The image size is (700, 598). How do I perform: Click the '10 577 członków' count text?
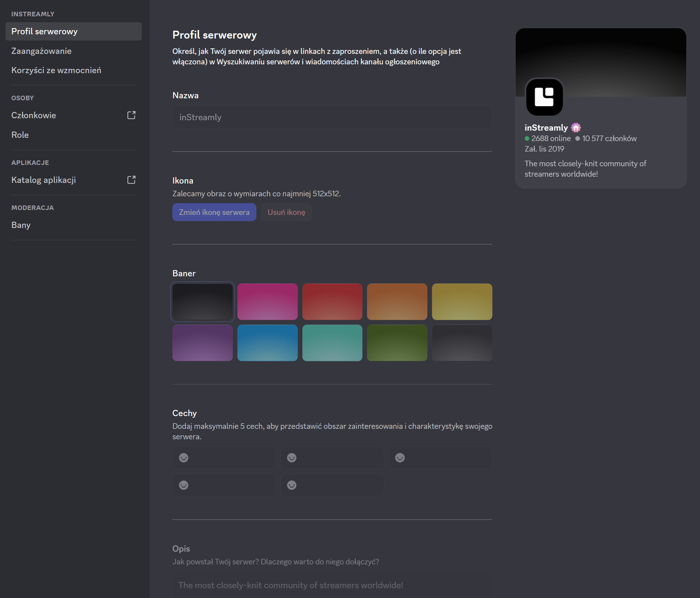pos(609,138)
